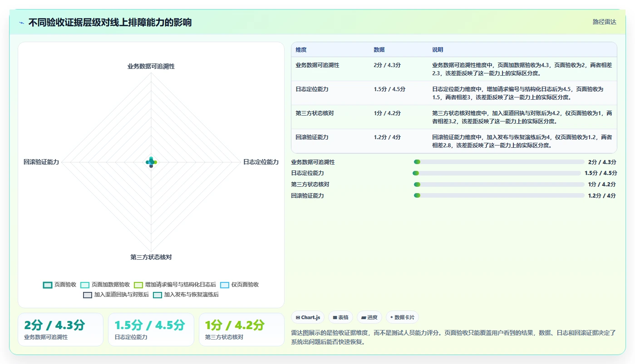Toggle the 加入渠道回执与对账后 legend series
Image resolution: width=635 pixels, height=364 pixels.
click(x=116, y=295)
